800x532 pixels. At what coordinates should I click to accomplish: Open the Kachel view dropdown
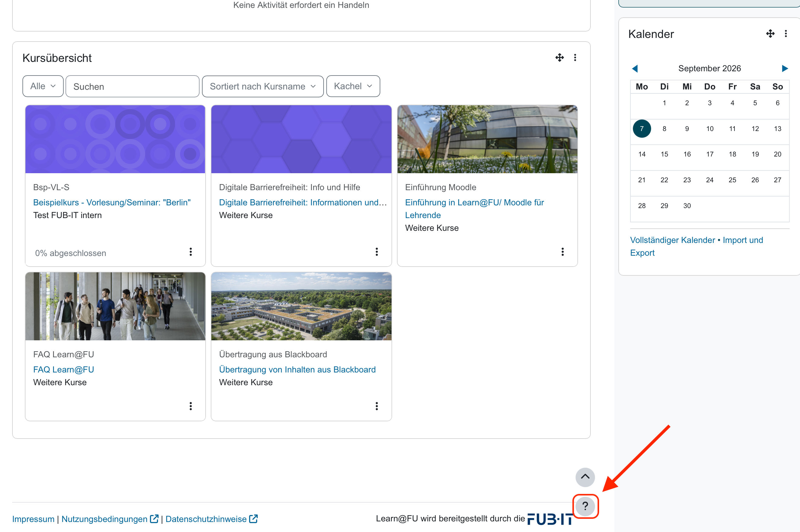353,86
